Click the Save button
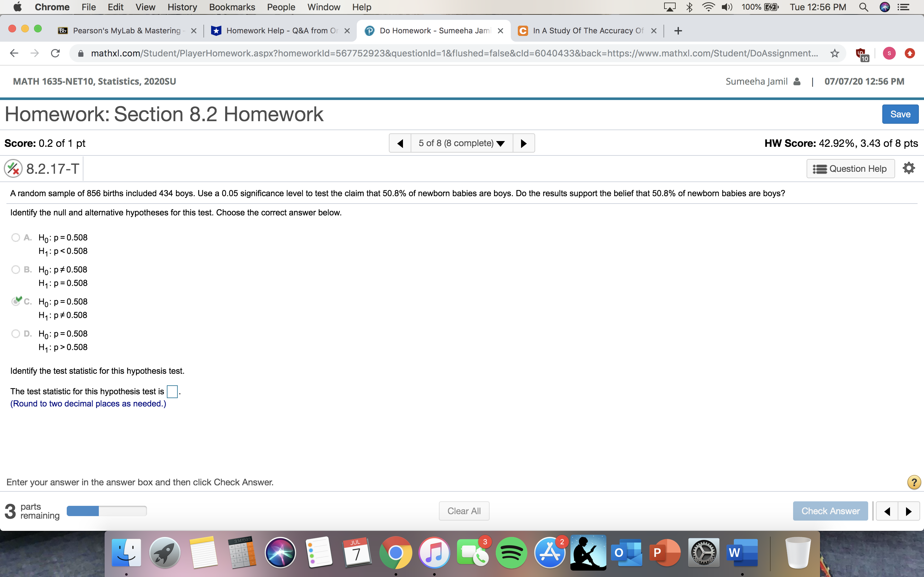Image resolution: width=924 pixels, height=577 pixels. (900, 114)
